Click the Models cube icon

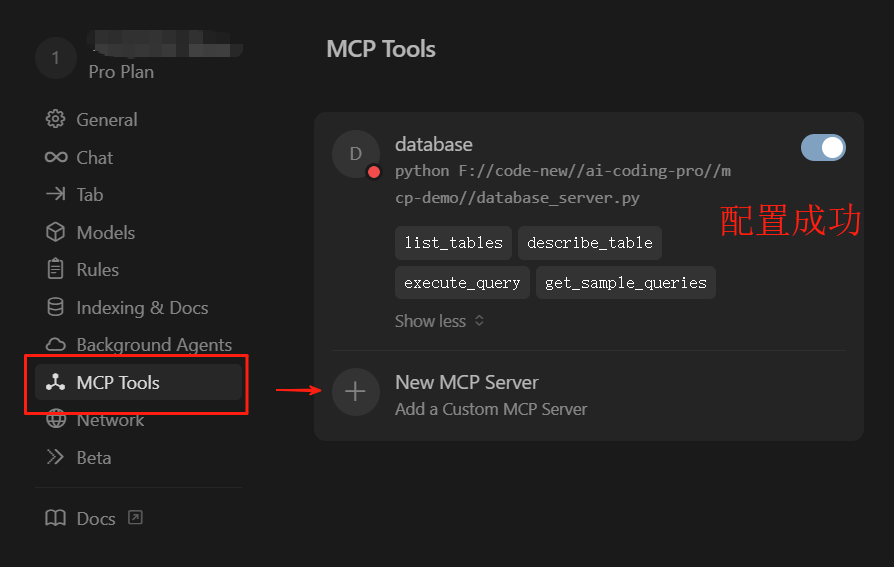(56, 233)
